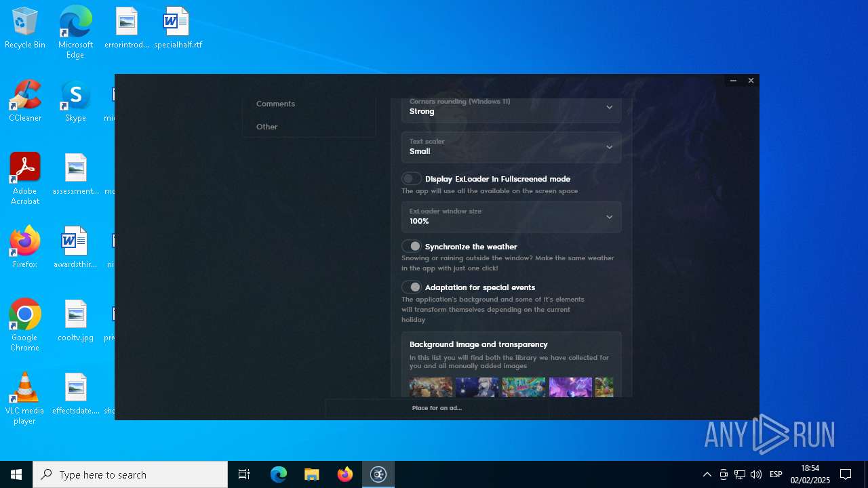868x488 pixels.
Task: Click the Place for an ad banner
Action: (437, 408)
